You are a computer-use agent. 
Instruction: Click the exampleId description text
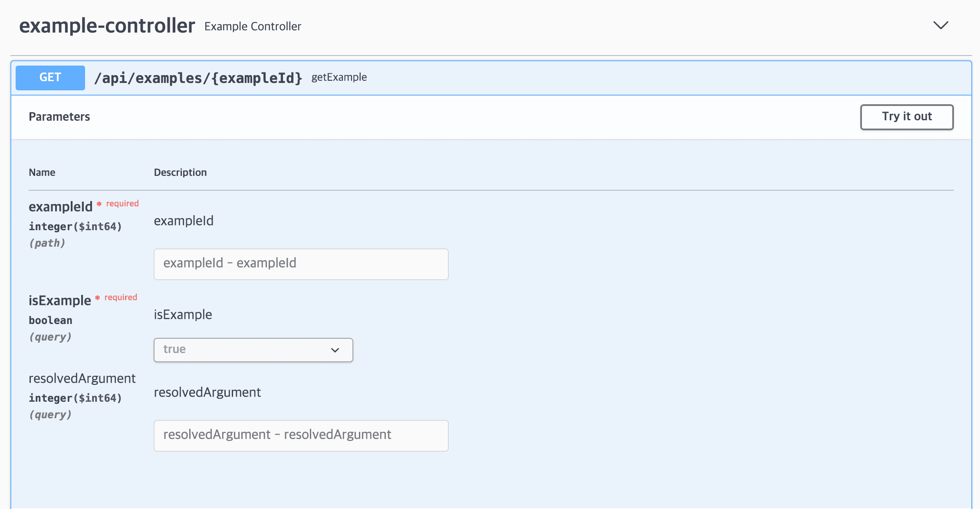tap(184, 221)
